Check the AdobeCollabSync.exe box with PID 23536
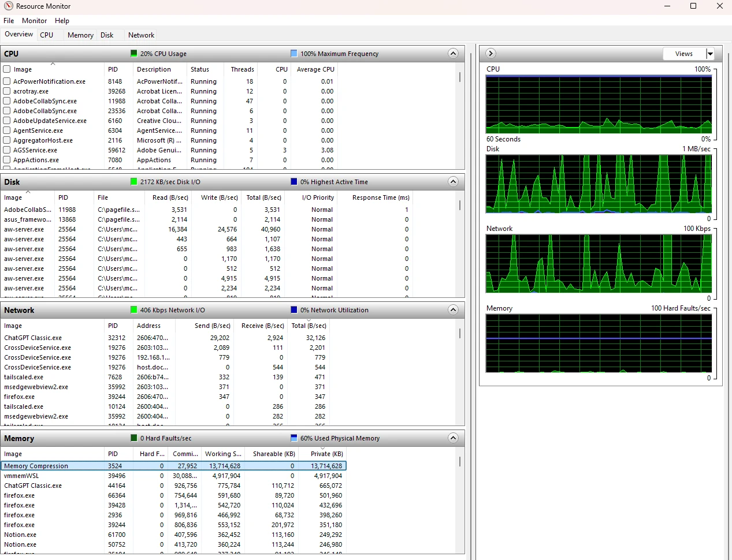This screenshot has height=560, width=732. (x=7, y=111)
